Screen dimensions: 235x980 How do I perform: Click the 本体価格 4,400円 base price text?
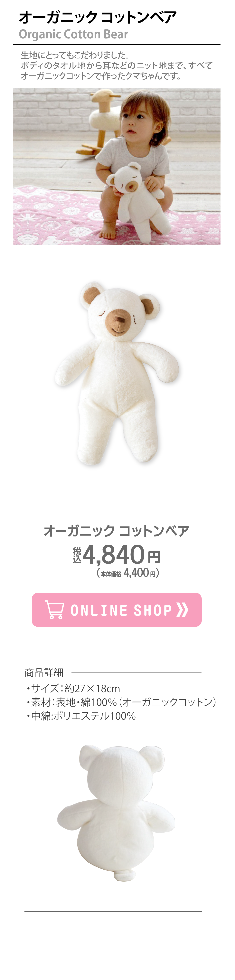point(128,573)
